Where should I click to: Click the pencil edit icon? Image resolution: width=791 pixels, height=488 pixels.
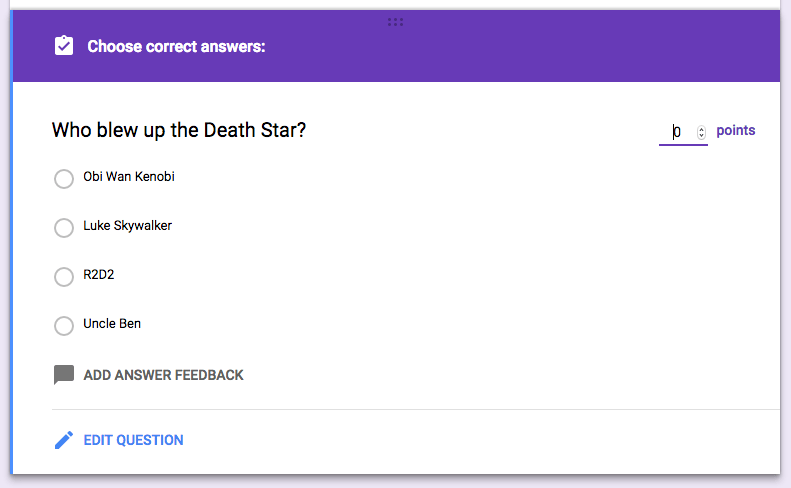point(64,440)
